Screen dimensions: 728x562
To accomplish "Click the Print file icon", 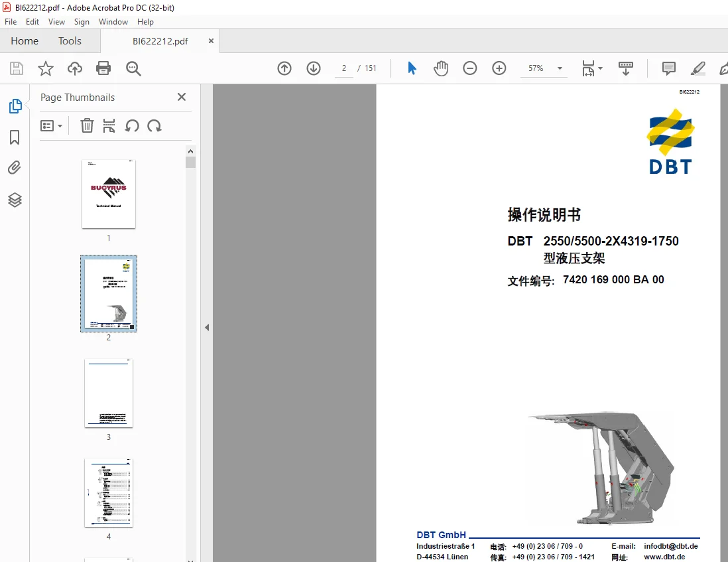I will tap(103, 68).
